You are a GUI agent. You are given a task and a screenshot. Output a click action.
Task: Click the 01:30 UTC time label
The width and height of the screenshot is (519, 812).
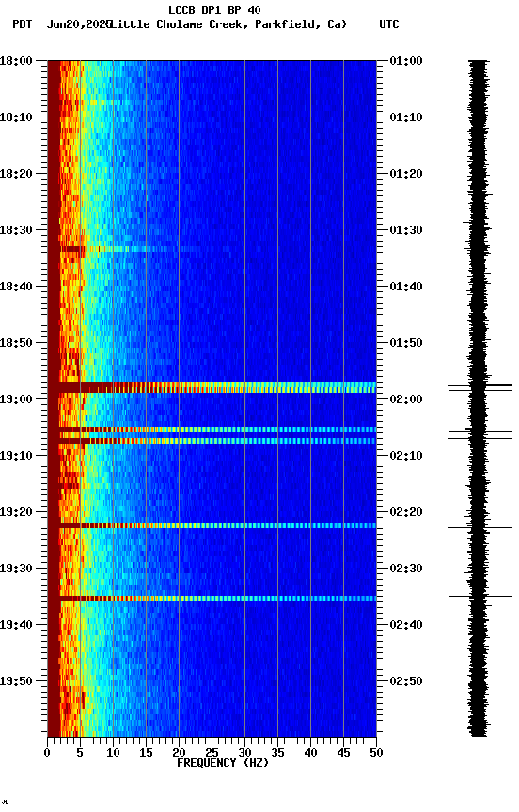click(x=406, y=230)
